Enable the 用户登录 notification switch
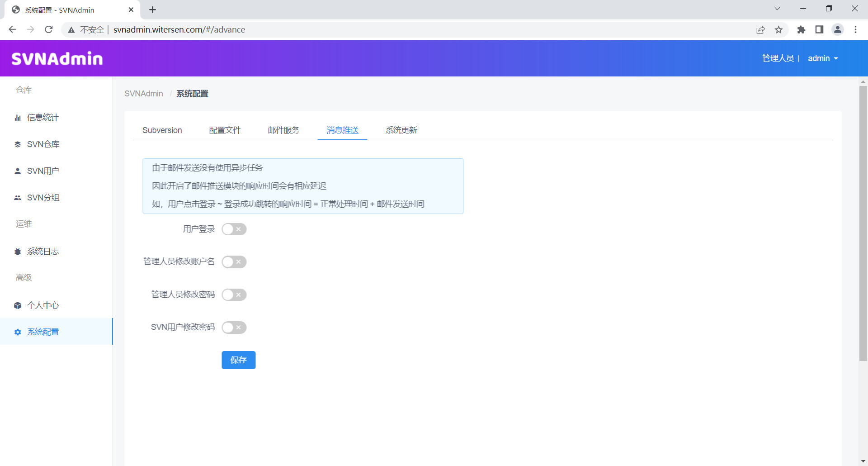This screenshot has width=868, height=466. click(234, 229)
